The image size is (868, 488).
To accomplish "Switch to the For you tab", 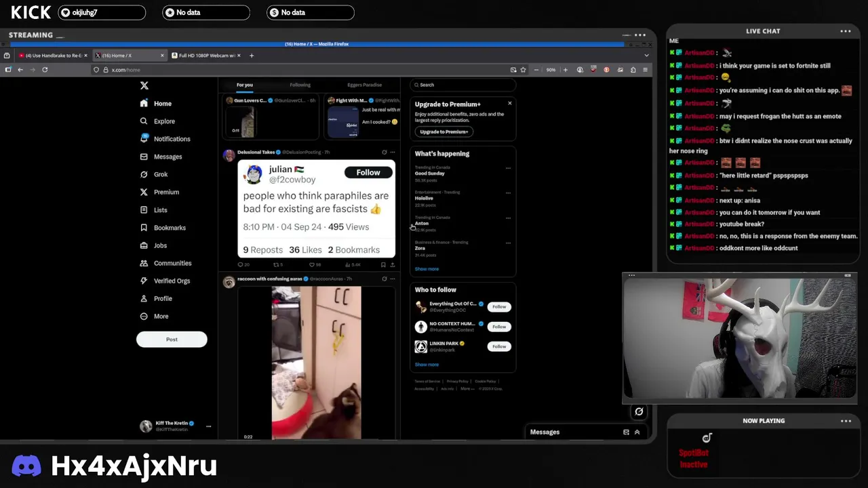I will coord(245,85).
